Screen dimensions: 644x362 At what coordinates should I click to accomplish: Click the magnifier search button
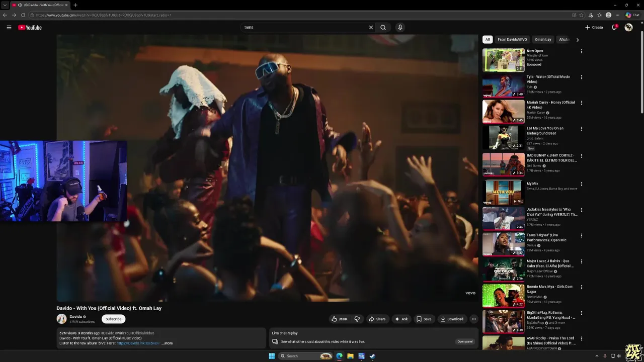pos(383,28)
